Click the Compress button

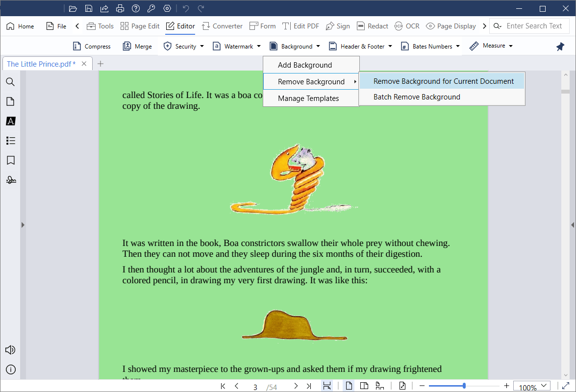(x=92, y=46)
